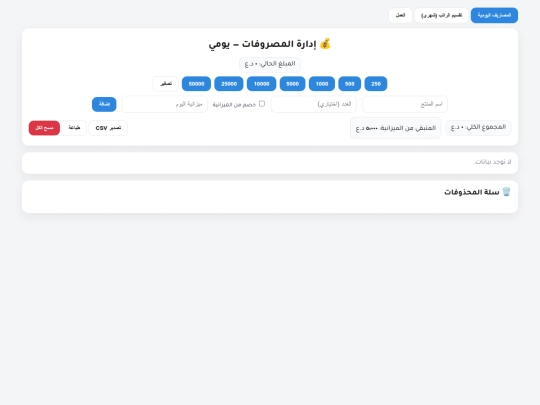Screen dimensions: 540x405
Task: Click the trash bin icon beside سلة المحذوفات
Action: pyautogui.click(x=506, y=191)
